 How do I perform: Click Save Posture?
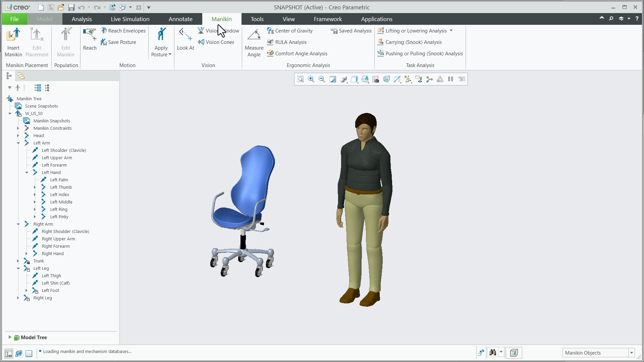click(x=118, y=42)
